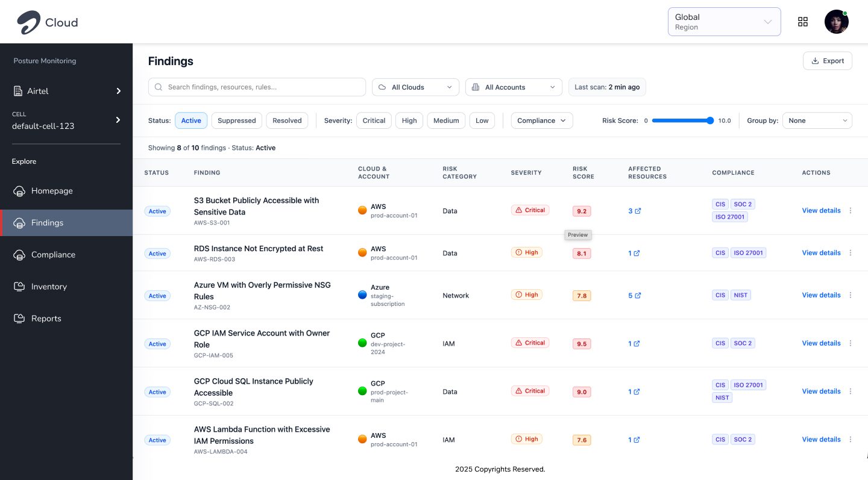
Task: Toggle the Resolved status filter
Action: tap(287, 120)
